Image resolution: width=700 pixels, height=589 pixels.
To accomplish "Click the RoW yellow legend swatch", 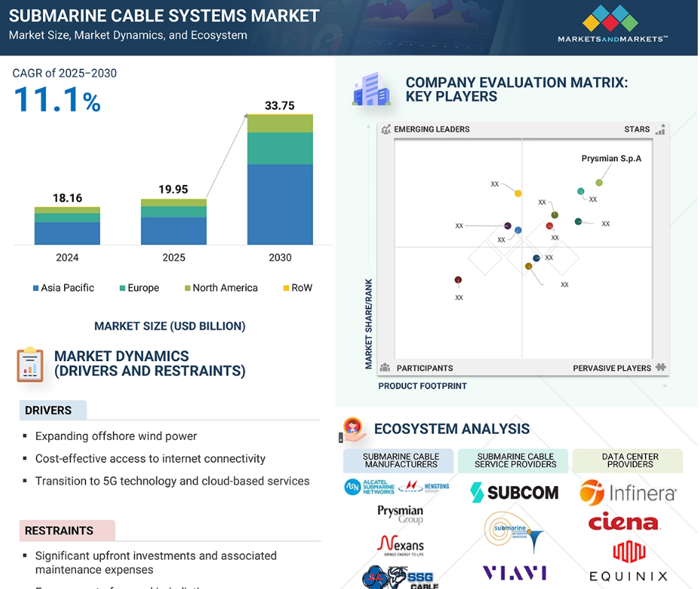I will tap(286, 288).
